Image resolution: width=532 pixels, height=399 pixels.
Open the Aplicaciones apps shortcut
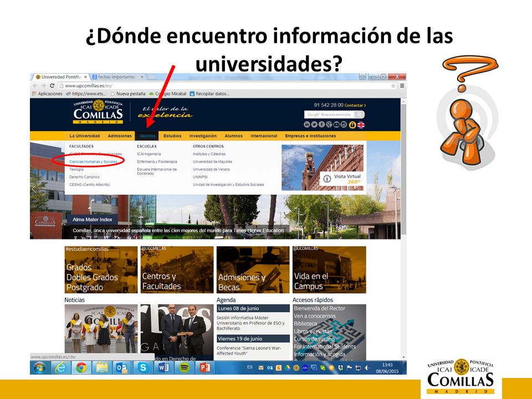[47, 94]
